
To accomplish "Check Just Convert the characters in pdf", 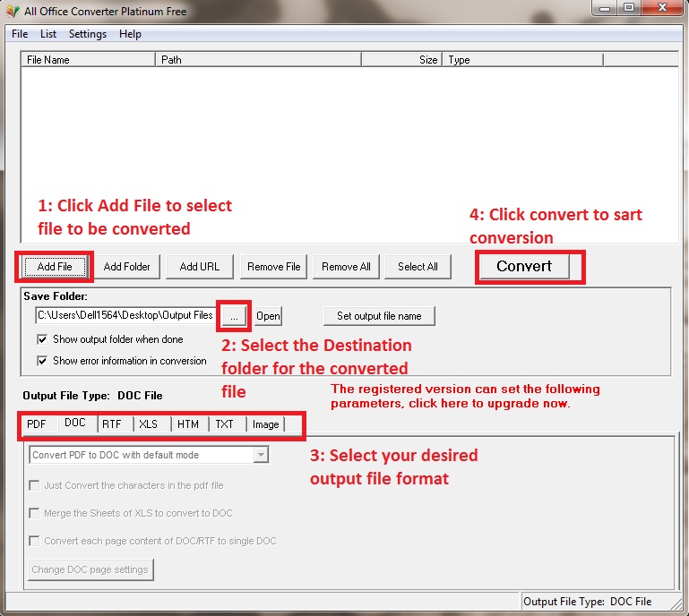I will point(126,485).
